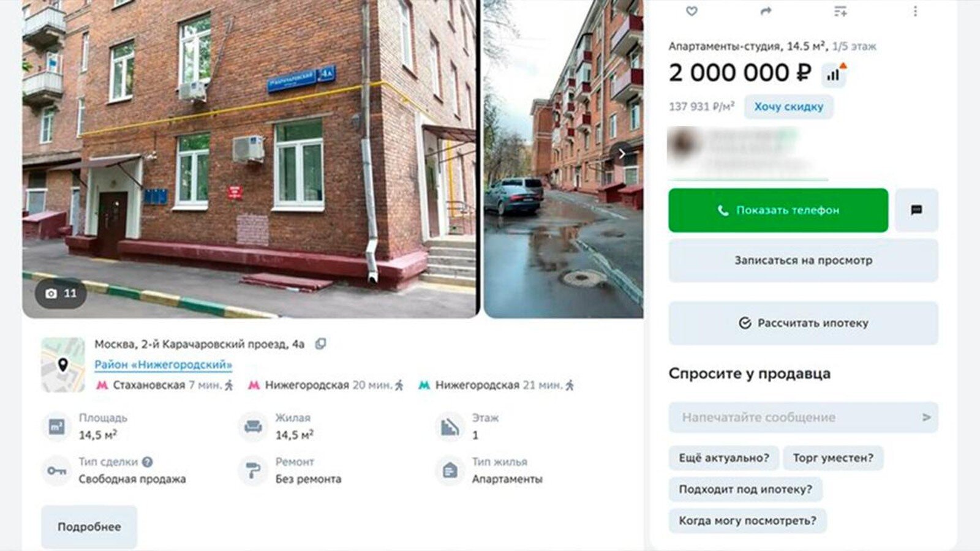The width and height of the screenshot is (980, 551).
Task: Add listing to comparison list icon
Action: (x=840, y=11)
